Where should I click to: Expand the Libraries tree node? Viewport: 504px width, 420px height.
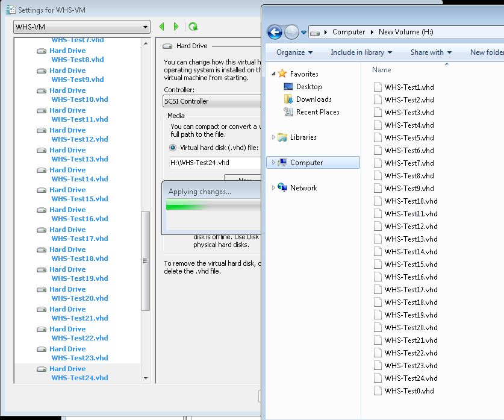coord(273,137)
